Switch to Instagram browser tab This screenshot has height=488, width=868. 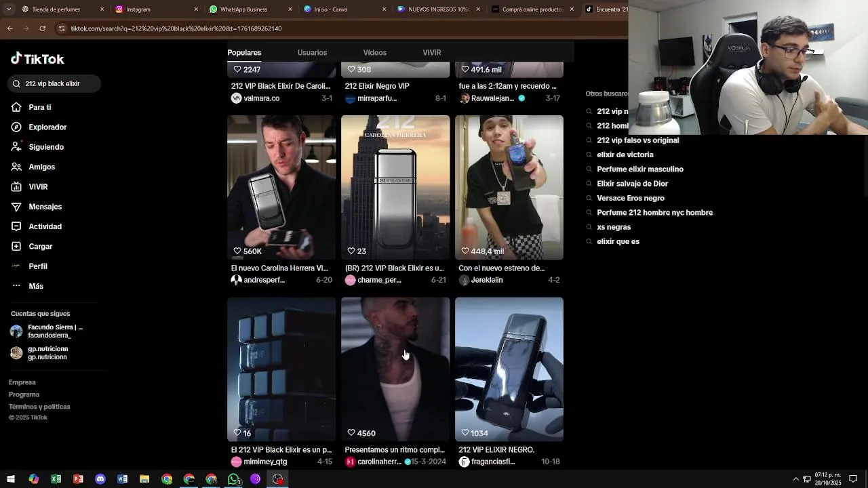coord(156,9)
